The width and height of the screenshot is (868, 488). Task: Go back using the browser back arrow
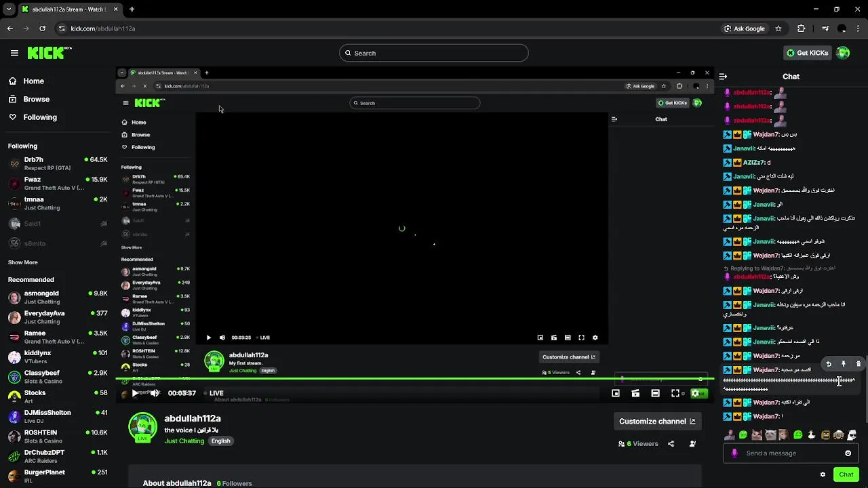click(9, 28)
